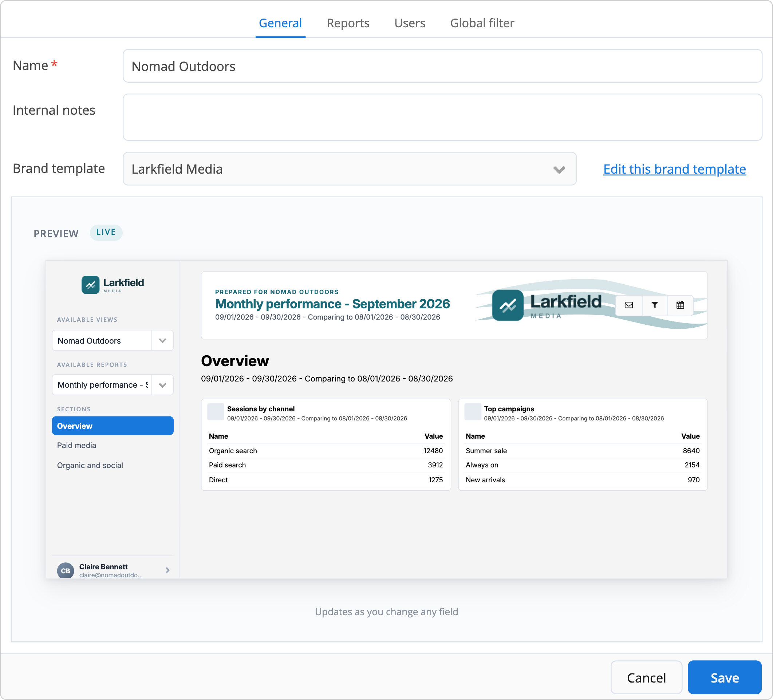The height and width of the screenshot is (700, 773).
Task: Click the Always on campaign row
Action: 583,465
